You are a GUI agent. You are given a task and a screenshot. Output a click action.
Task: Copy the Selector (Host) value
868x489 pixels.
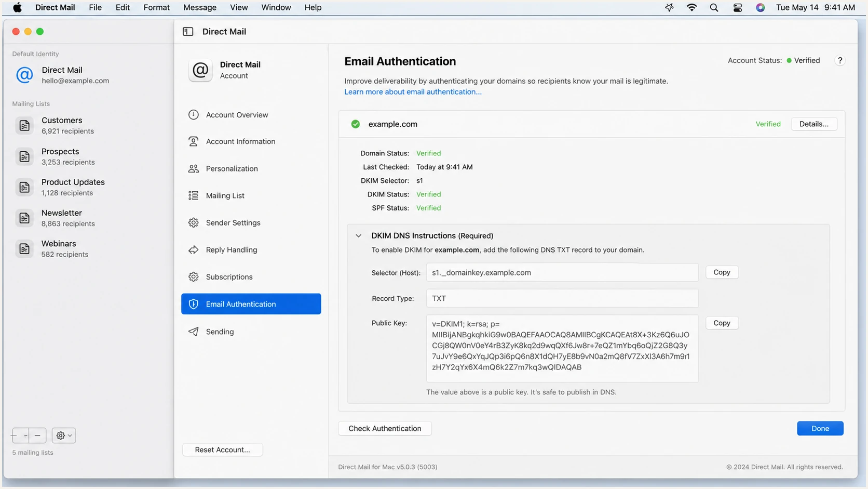[722, 272]
